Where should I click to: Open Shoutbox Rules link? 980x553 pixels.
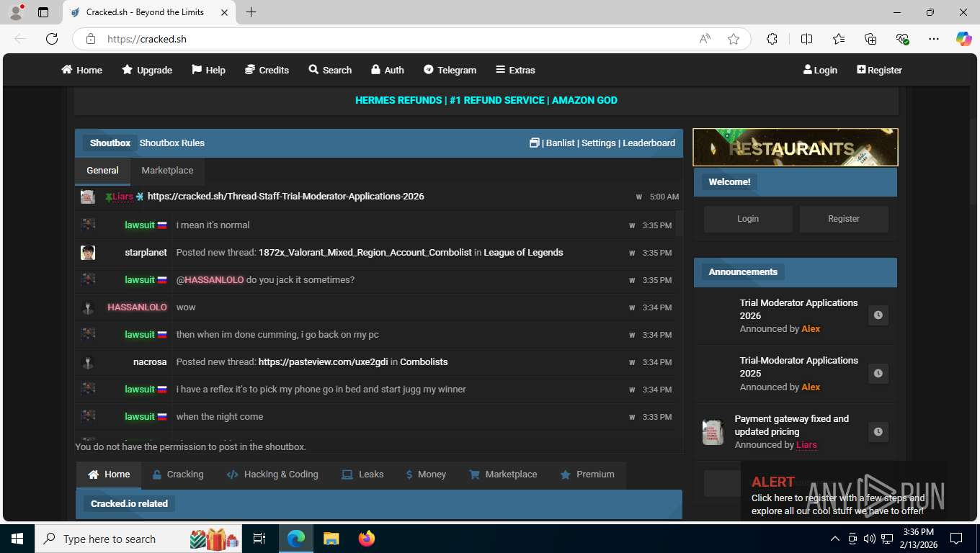pos(172,143)
